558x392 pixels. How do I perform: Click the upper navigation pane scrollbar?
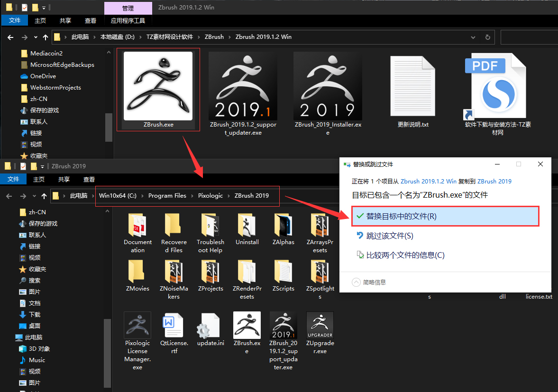pyautogui.click(x=109, y=128)
